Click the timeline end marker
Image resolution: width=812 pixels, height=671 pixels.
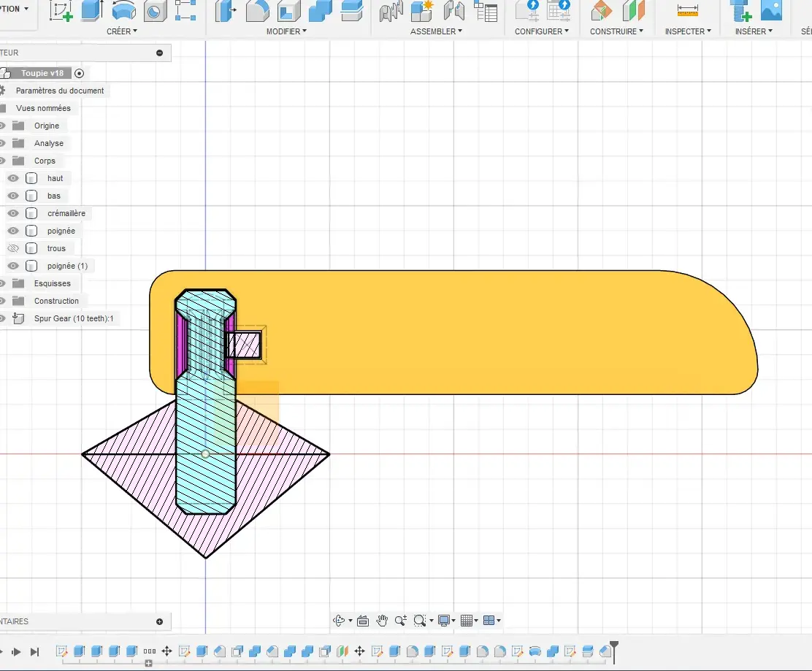[613, 651]
